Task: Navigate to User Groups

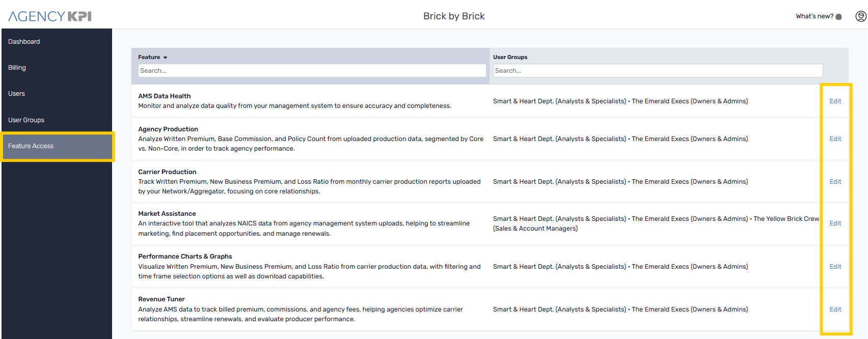Action: point(26,120)
